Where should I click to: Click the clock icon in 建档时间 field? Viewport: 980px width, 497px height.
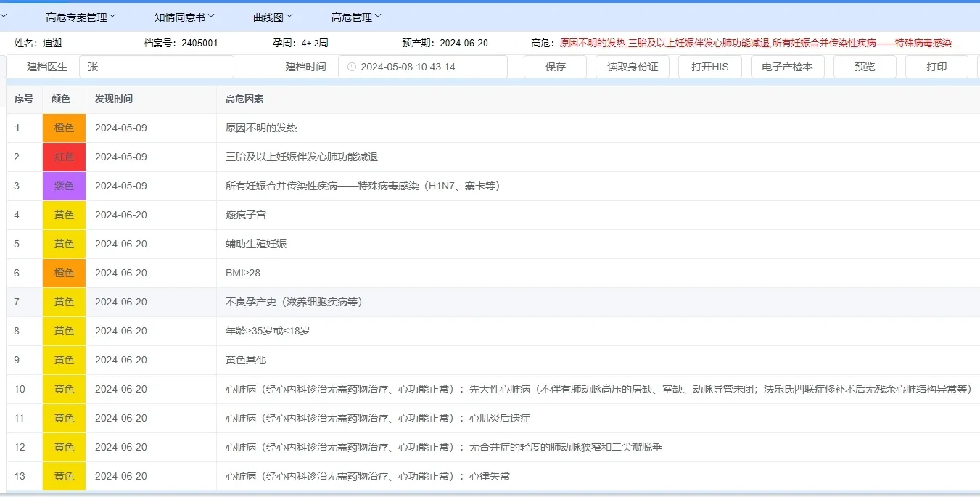pyautogui.click(x=352, y=67)
